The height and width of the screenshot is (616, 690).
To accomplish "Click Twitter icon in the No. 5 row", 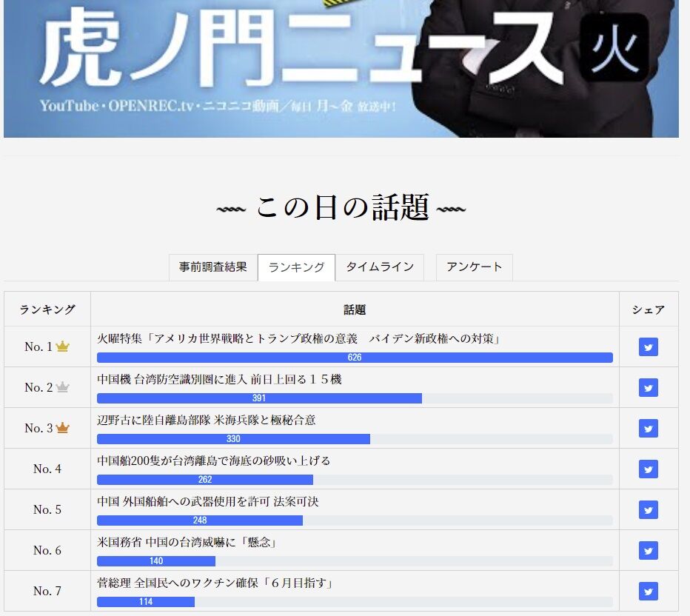I will coord(649,509).
